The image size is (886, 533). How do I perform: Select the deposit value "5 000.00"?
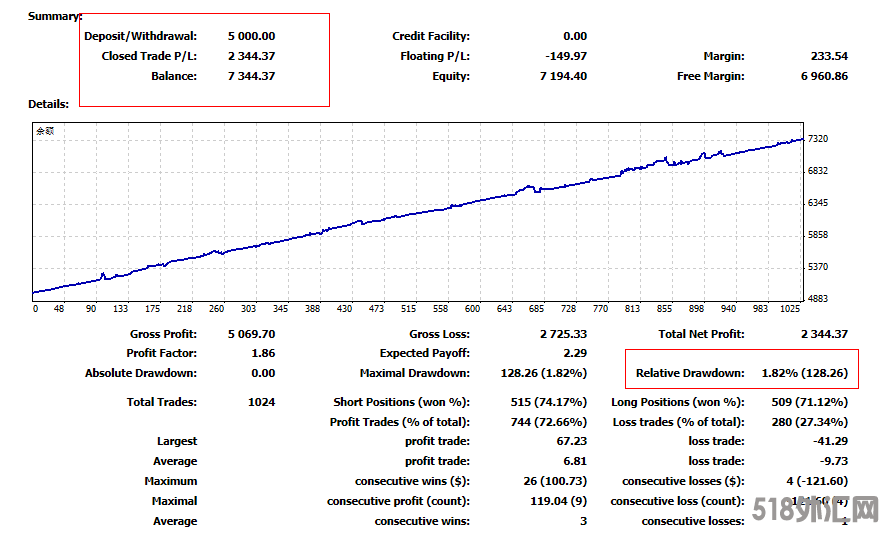[251, 36]
